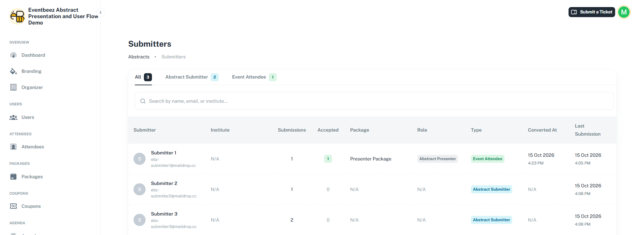This screenshot has width=644, height=235.
Task: Select the All submitters tab
Action: point(143,77)
